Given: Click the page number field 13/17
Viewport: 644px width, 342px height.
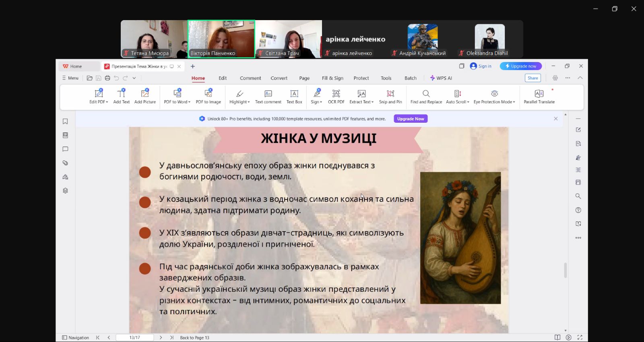Looking at the screenshot, I should pos(135,338).
